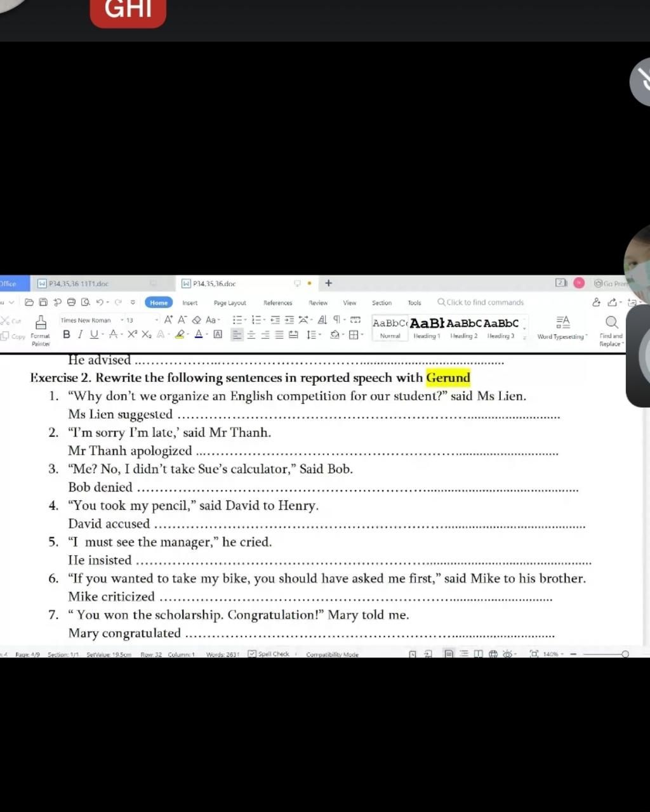
Task: Clear formatting with the eraser icon
Action: tap(196, 320)
